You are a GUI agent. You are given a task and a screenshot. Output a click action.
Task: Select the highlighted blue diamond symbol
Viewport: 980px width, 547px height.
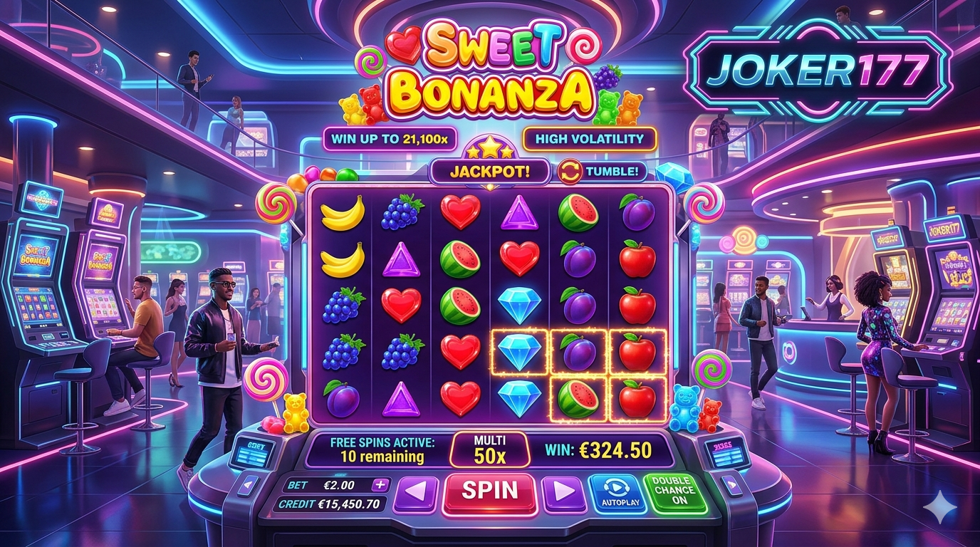pos(518,352)
